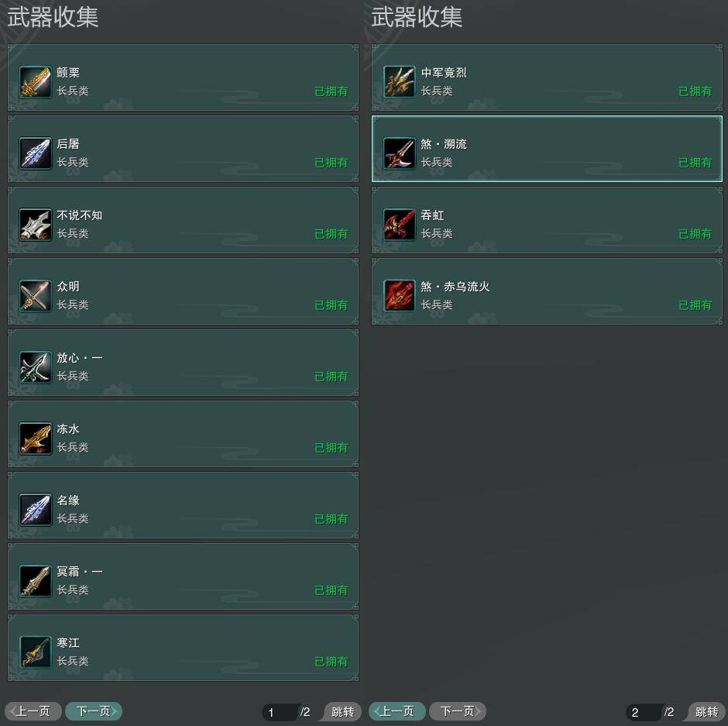Screen dimensions: 728x726
Task: Click the highlighted 煞·溯流 weapon icon
Action: point(400,153)
